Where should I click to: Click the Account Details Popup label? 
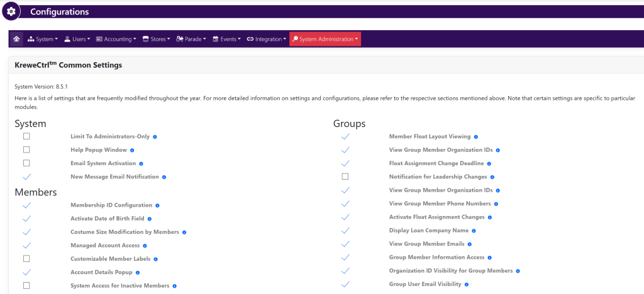tap(101, 273)
